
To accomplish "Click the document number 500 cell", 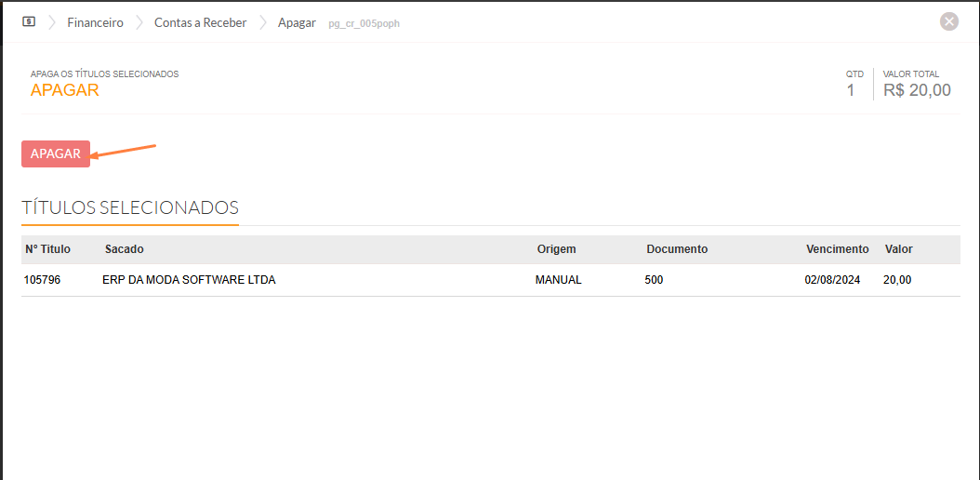I will click(x=654, y=280).
